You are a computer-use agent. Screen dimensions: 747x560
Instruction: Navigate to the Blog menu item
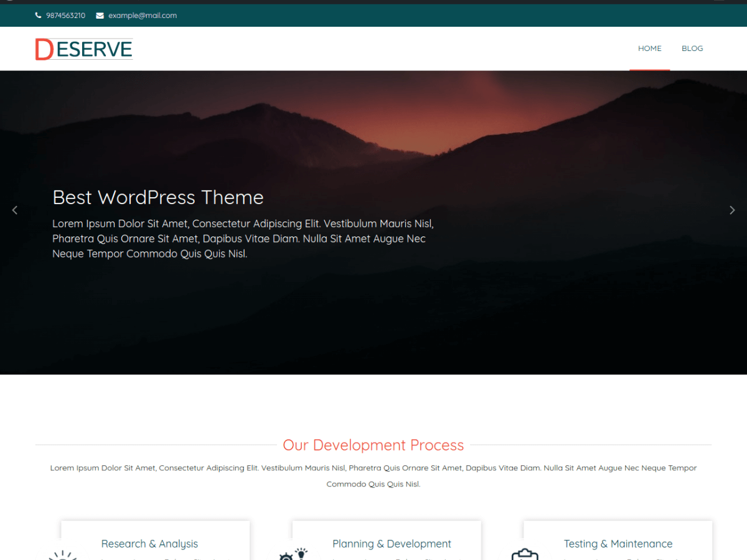click(x=692, y=49)
